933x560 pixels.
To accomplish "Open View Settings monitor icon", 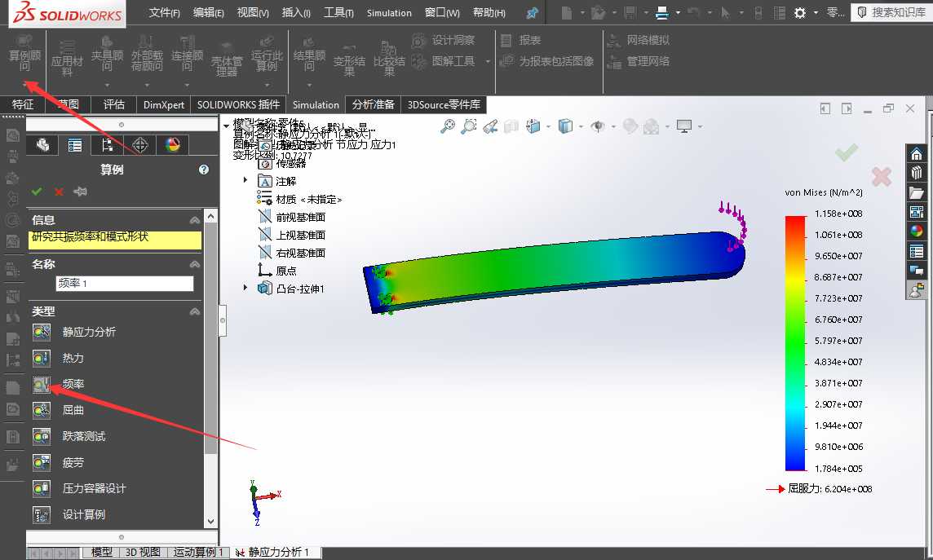I will click(684, 126).
